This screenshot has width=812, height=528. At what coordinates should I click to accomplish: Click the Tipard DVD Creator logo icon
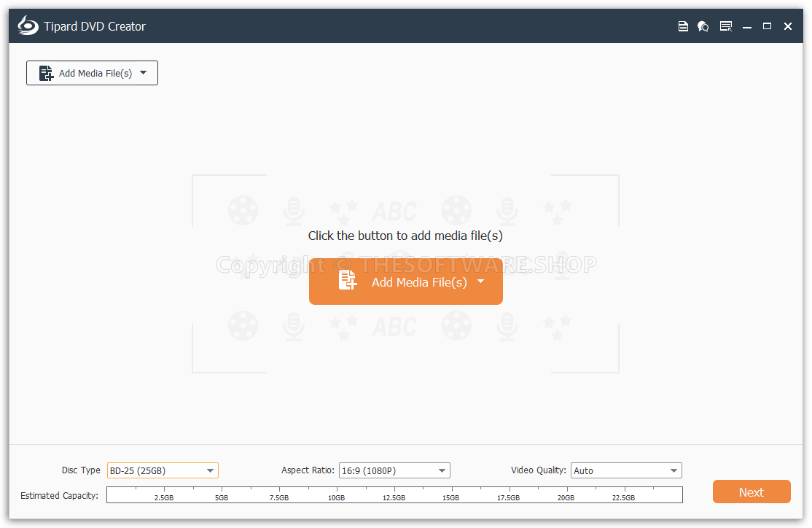[28, 26]
